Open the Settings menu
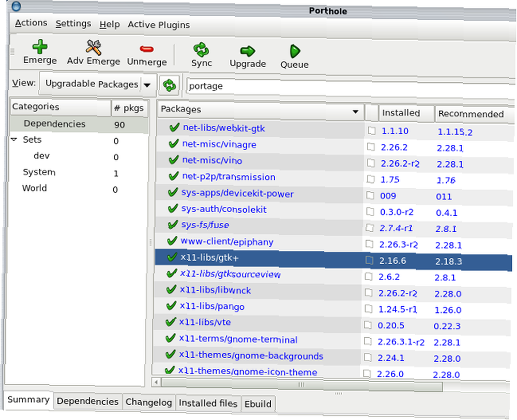The image size is (517, 420). point(73,23)
